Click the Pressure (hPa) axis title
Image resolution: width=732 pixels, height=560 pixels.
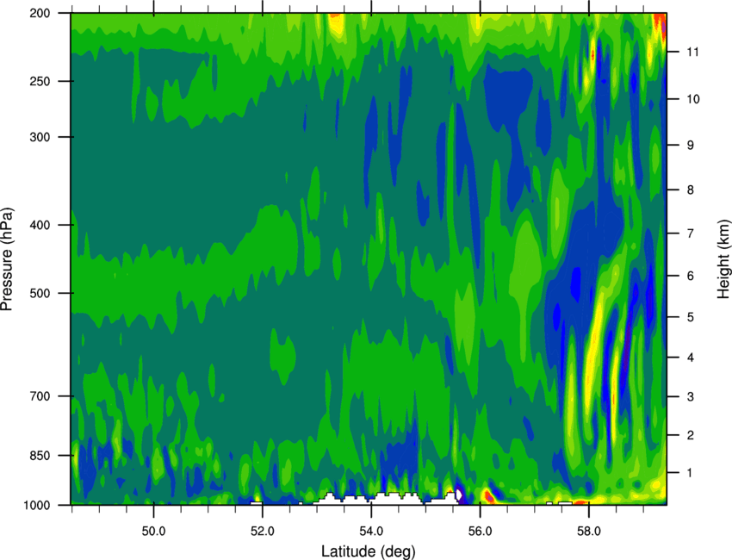click(x=7, y=259)
